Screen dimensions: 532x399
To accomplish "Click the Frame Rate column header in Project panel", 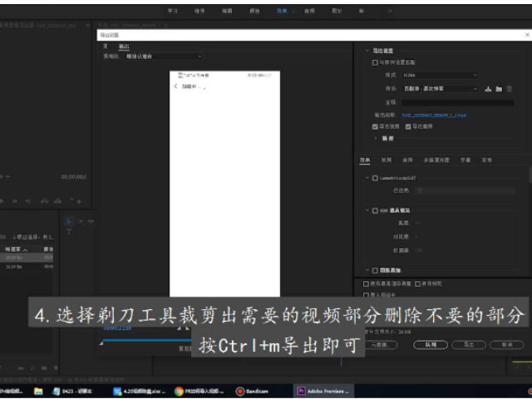I will (x=12, y=249).
